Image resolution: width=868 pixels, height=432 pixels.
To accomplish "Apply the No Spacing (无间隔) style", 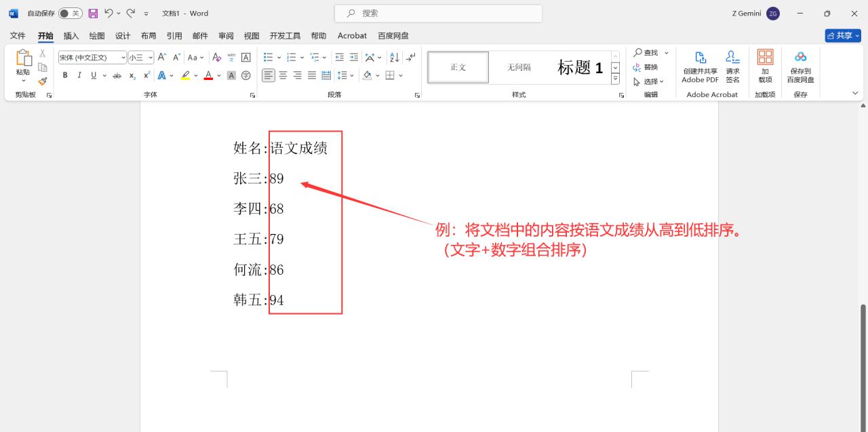I will (x=519, y=67).
